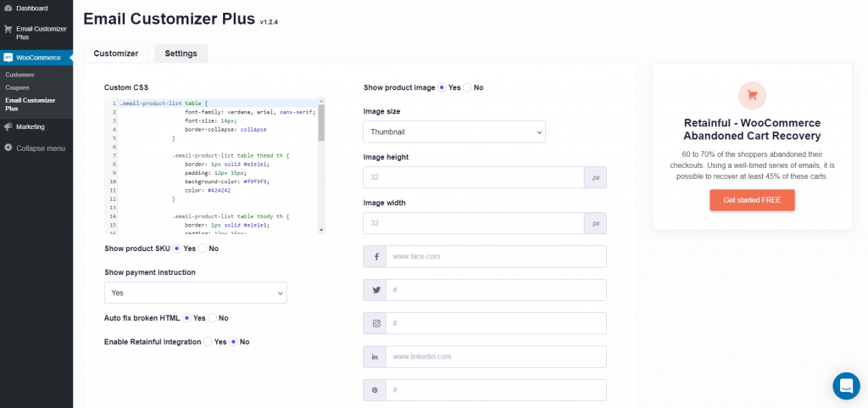Open the Coupons submenu item
The image size is (868, 408).
[x=17, y=87]
